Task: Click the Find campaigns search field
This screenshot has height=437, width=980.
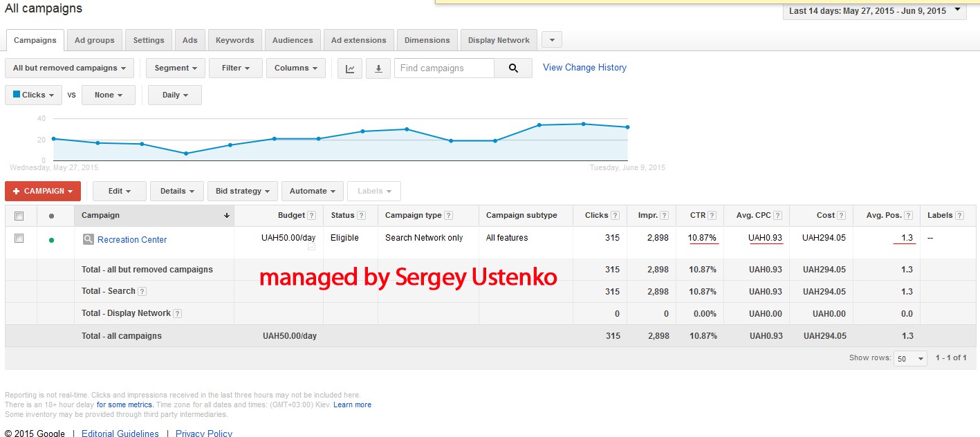Action: click(x=444, y=68)
